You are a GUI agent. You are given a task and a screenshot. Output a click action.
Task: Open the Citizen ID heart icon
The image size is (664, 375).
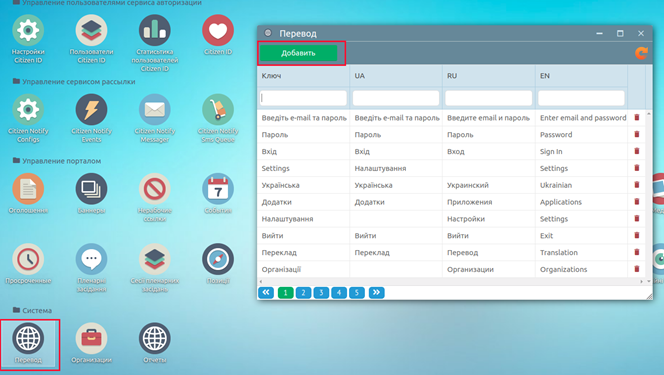(218, 30)
